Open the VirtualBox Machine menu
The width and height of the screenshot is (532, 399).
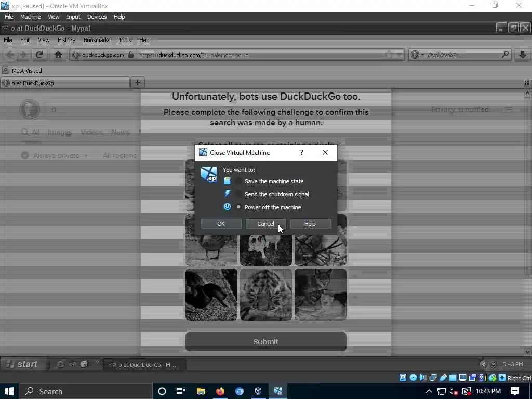point(30,17)
